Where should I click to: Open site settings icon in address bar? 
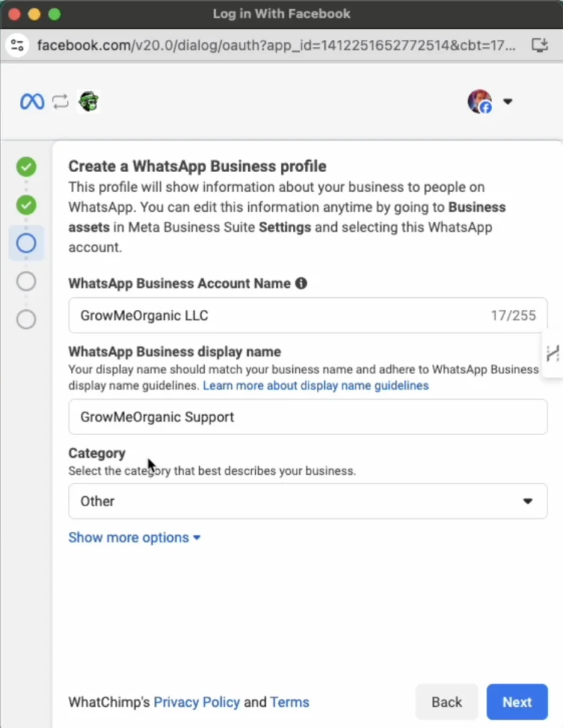(x=17, y=45)
